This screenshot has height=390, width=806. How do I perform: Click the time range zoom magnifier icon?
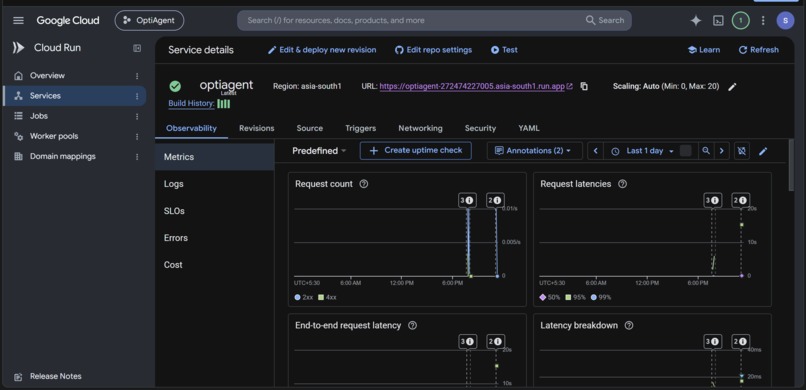pos(706,151)
